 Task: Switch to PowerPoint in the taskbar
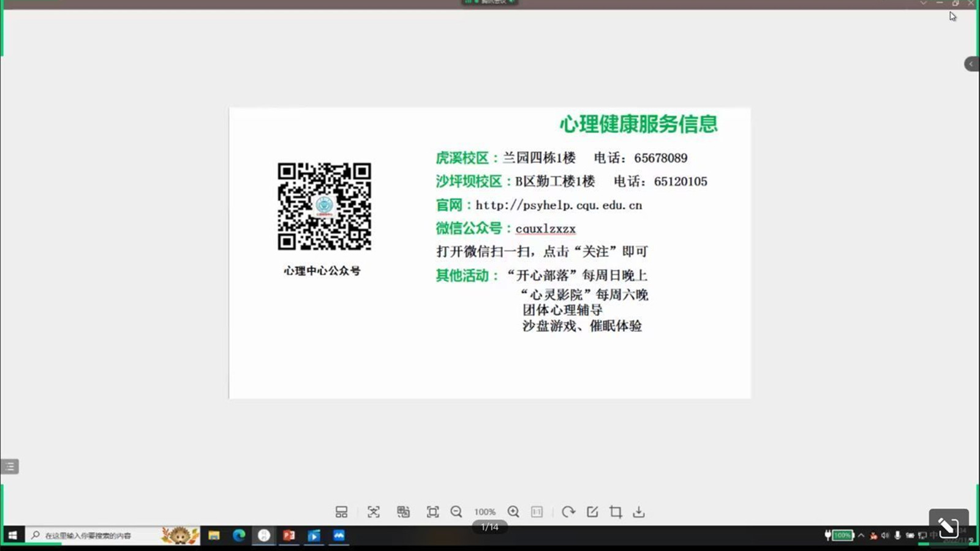click(289, 536)
